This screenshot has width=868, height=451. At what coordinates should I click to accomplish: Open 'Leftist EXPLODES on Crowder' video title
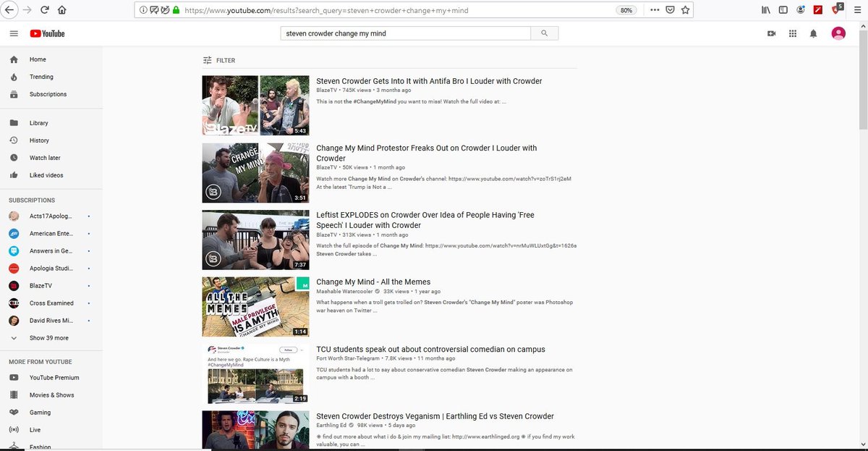[x=425, y=220]
